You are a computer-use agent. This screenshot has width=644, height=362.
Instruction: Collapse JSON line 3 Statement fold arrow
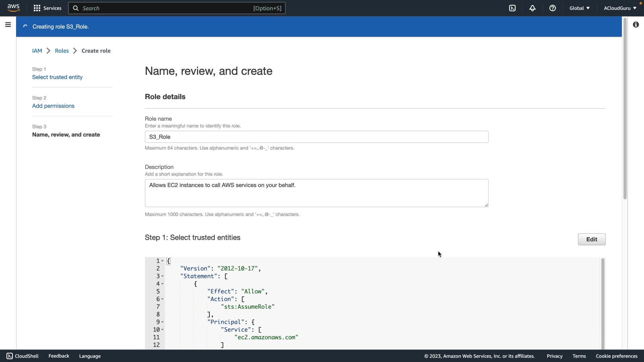[162, 276]
